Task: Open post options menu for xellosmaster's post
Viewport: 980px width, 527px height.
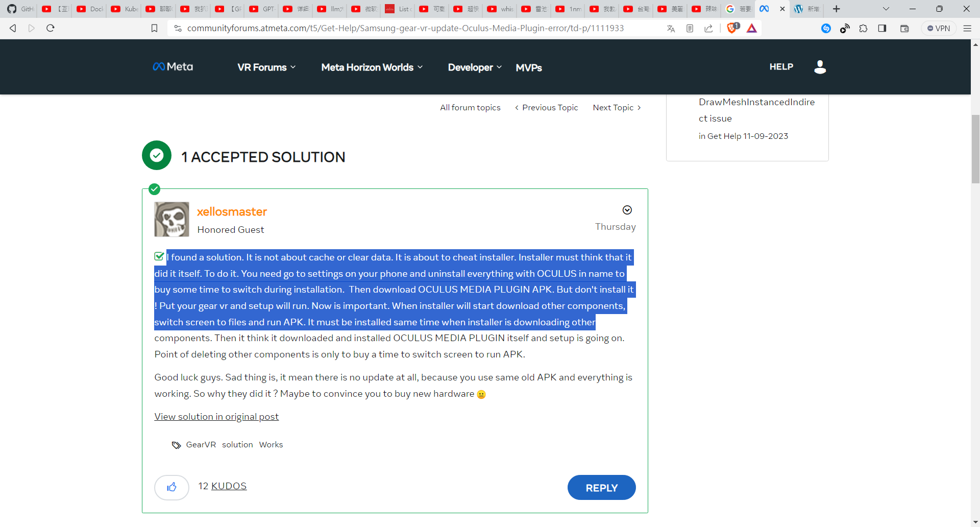Action: click(x=627, y=210)
